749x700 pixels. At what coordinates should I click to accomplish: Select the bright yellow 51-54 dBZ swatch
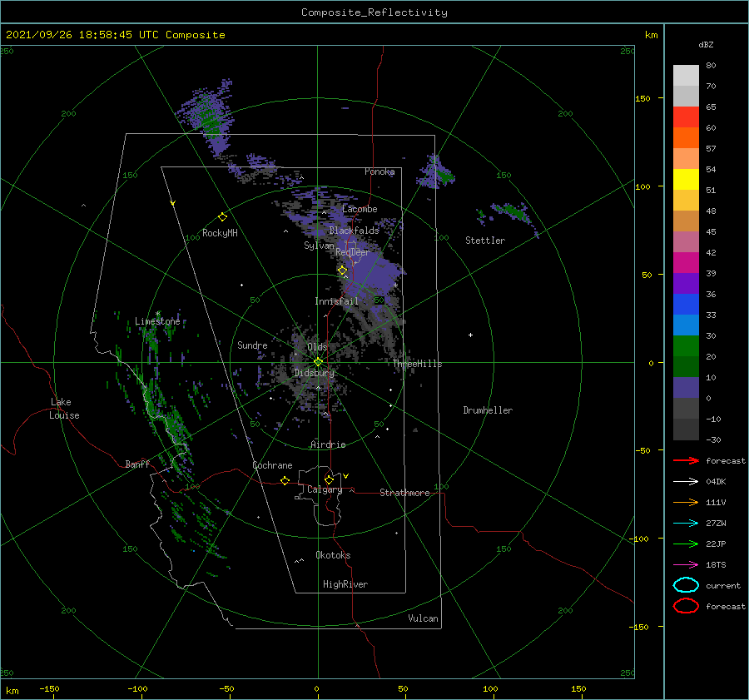pyautogui.click(x=686, y=179)
